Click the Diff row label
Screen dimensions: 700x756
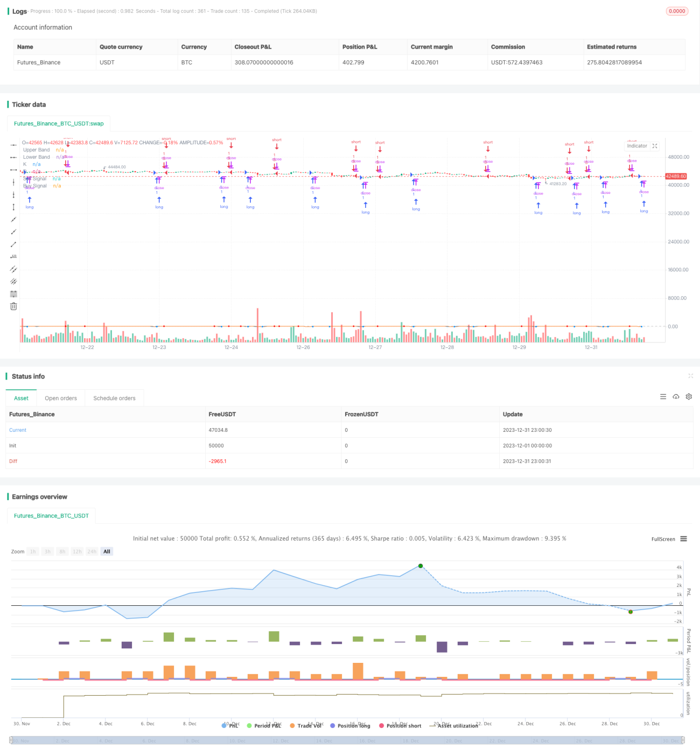(x=13, y=461)
